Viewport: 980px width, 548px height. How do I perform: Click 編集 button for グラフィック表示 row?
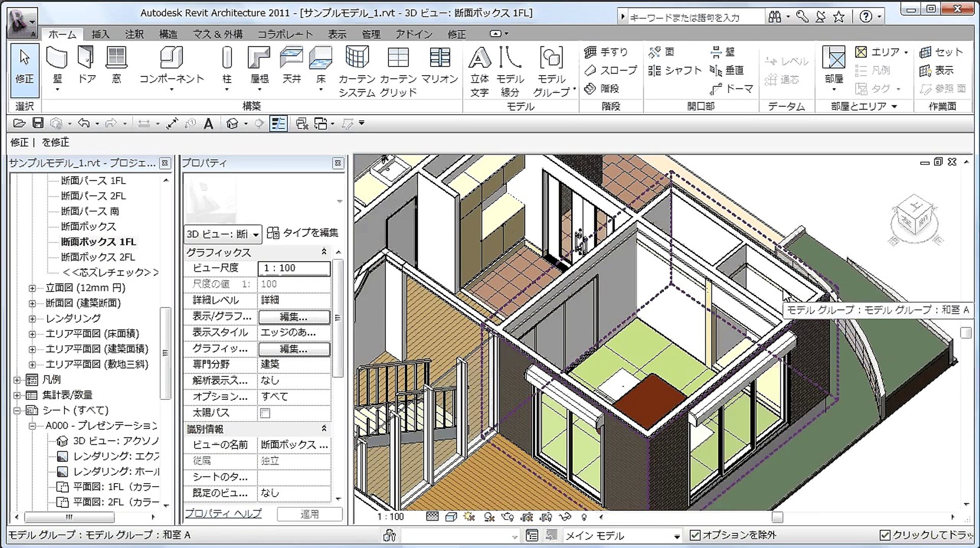pyautogui.click(x=294, y=349)
